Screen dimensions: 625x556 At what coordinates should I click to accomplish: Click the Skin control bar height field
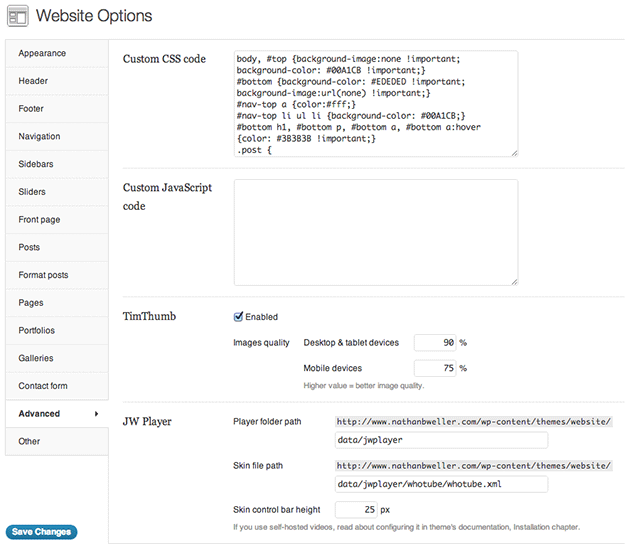[355, 509]
